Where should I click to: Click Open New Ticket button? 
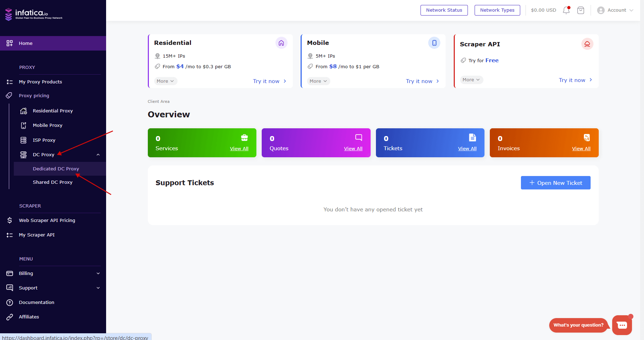pyautogui.click(x=556, y=183)
